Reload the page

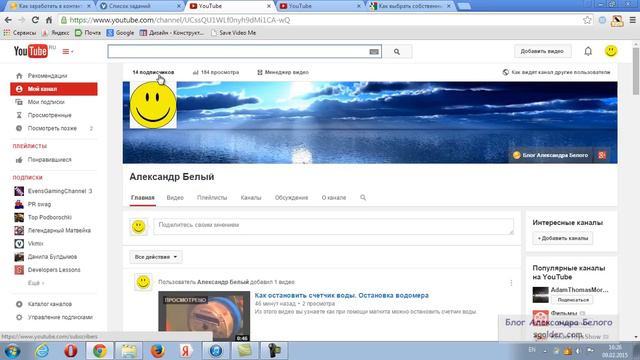pos(36,20)
